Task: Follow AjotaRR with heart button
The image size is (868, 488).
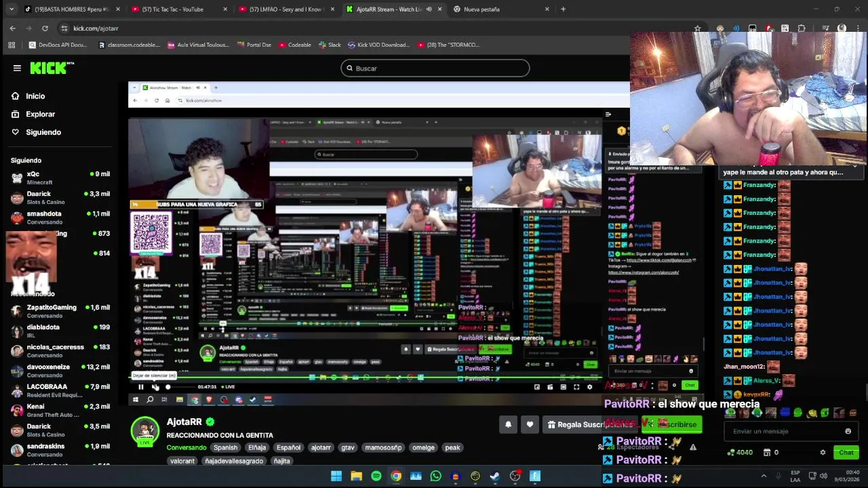Action: tap(530, 424)
